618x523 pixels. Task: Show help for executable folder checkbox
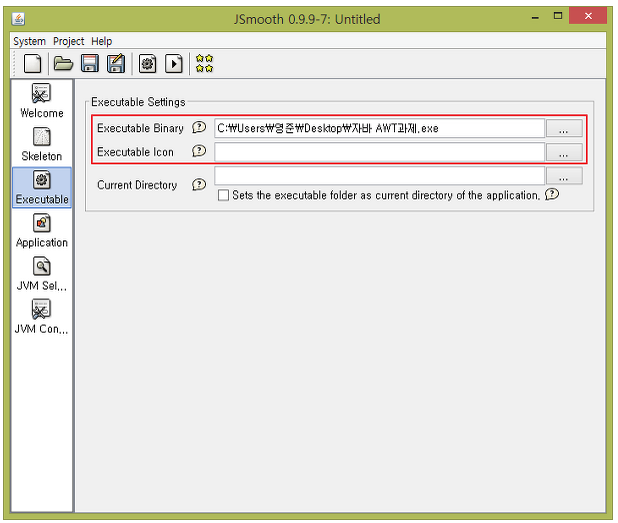tap(552, 194)
